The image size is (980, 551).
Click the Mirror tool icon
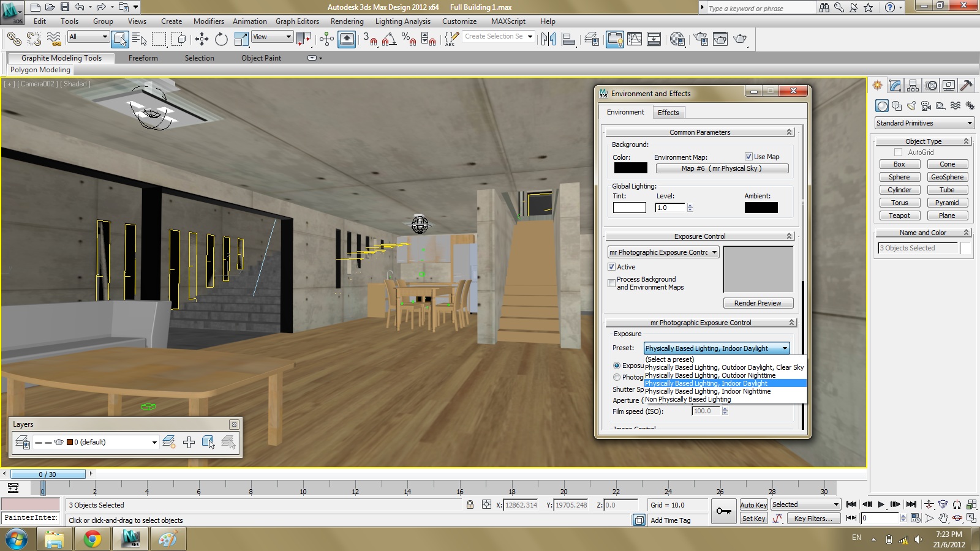pos(548,39)
